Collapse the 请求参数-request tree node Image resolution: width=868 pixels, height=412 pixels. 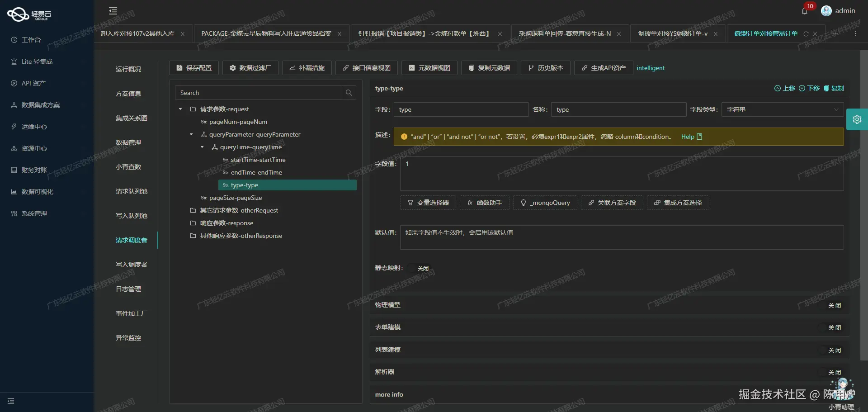click(x=180, y=109)
